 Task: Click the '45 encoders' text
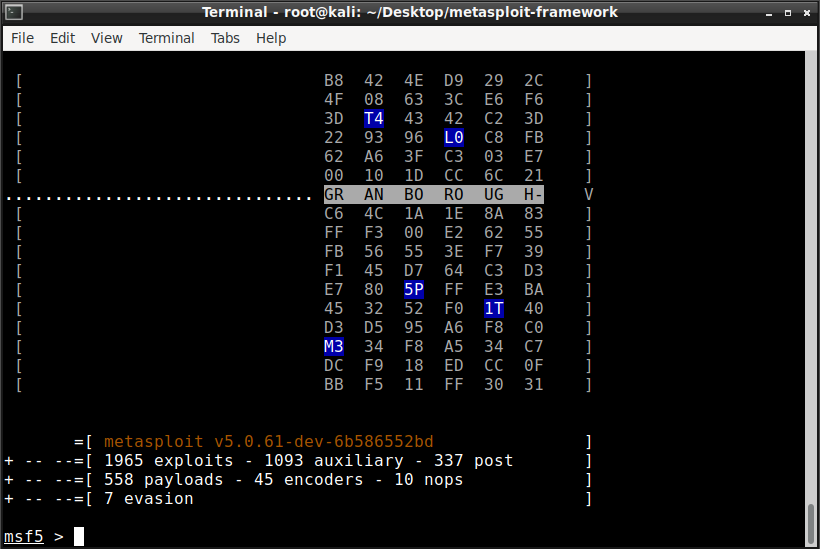pos(309,480)
